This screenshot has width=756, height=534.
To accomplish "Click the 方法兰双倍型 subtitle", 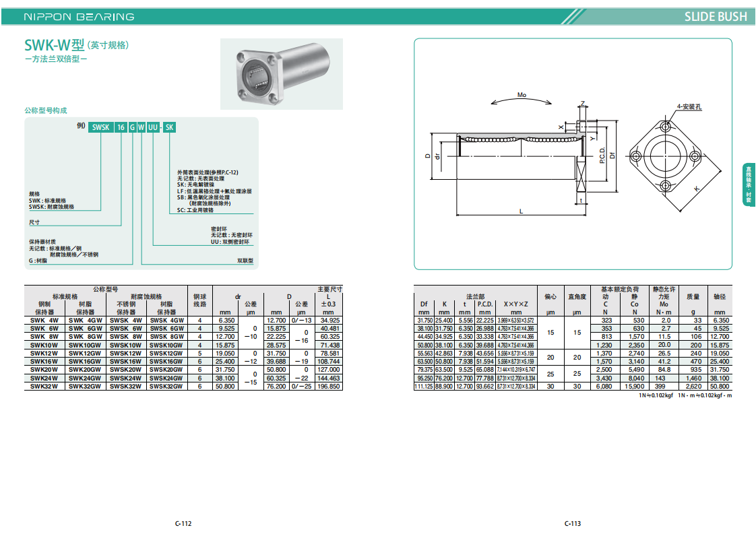I will coord(56,59).
